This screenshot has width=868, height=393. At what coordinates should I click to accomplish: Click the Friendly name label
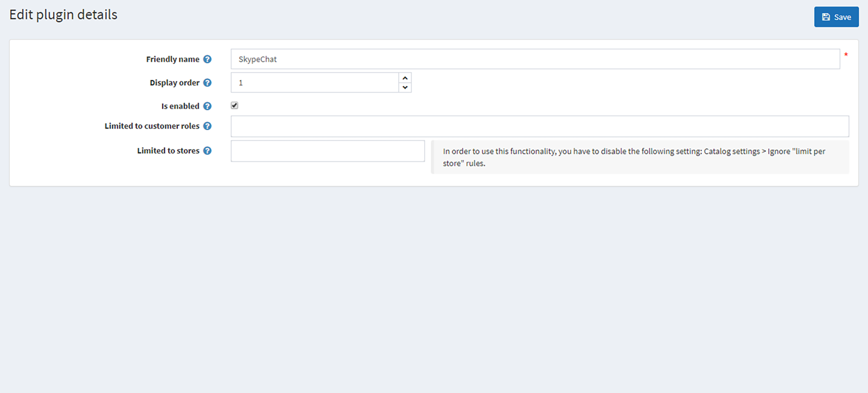[x=173, y=59]
